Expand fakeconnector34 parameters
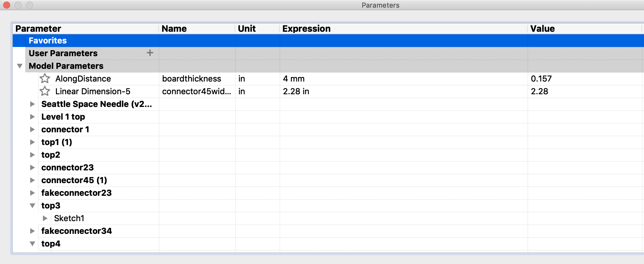 (x=32, y=231)
